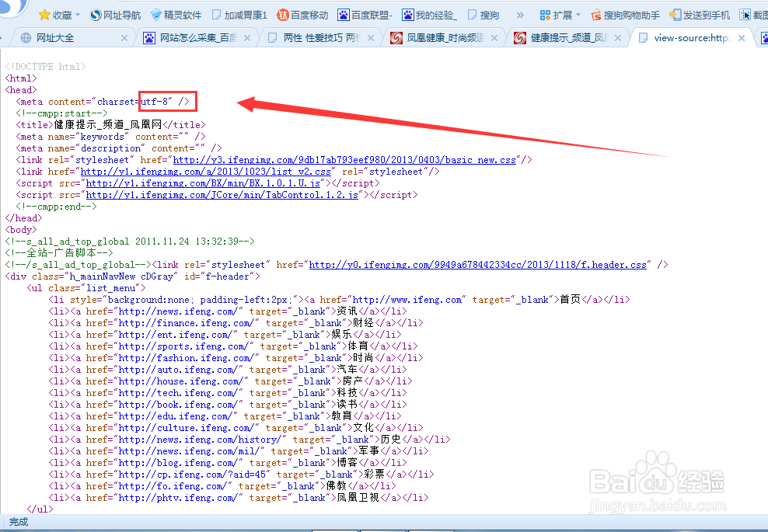Viewport: 768px width, 532px height.
Task: Open the BX.1.0.1.U.js script link
Action: [203, 183]
